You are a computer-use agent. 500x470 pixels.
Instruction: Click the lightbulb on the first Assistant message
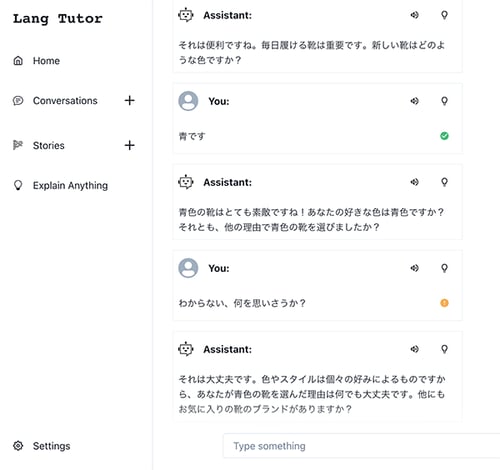coord(444,15)
